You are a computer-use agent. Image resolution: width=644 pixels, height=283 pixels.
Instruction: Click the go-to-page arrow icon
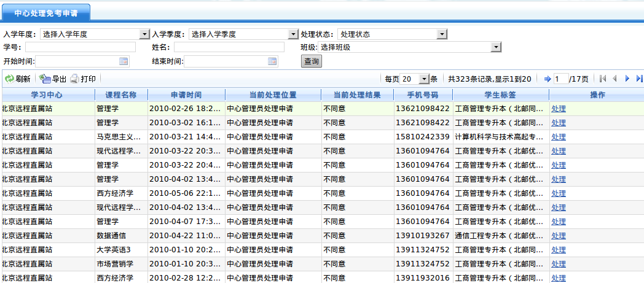coord(547,79)
